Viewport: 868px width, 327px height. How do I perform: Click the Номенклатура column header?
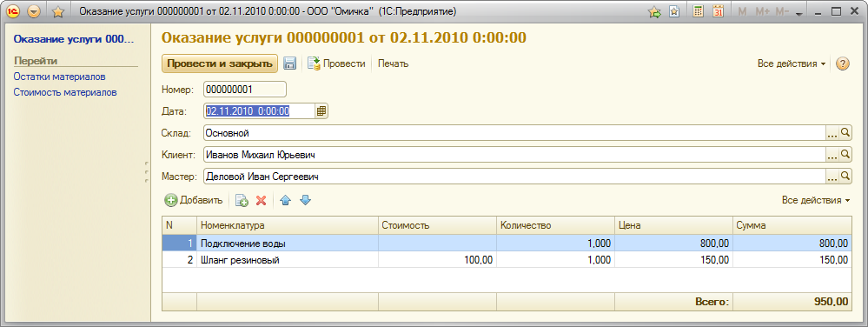pyautogui.click(x=288, y=225)
